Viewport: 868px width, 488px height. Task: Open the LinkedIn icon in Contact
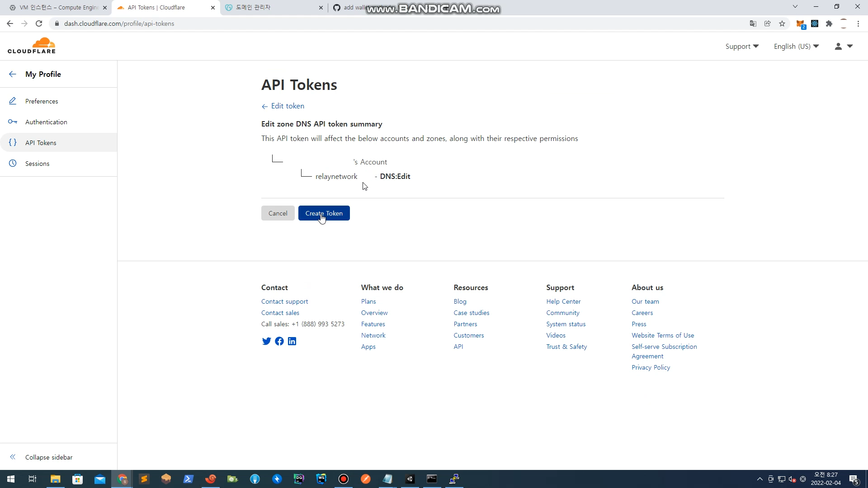tap(292, 341)
